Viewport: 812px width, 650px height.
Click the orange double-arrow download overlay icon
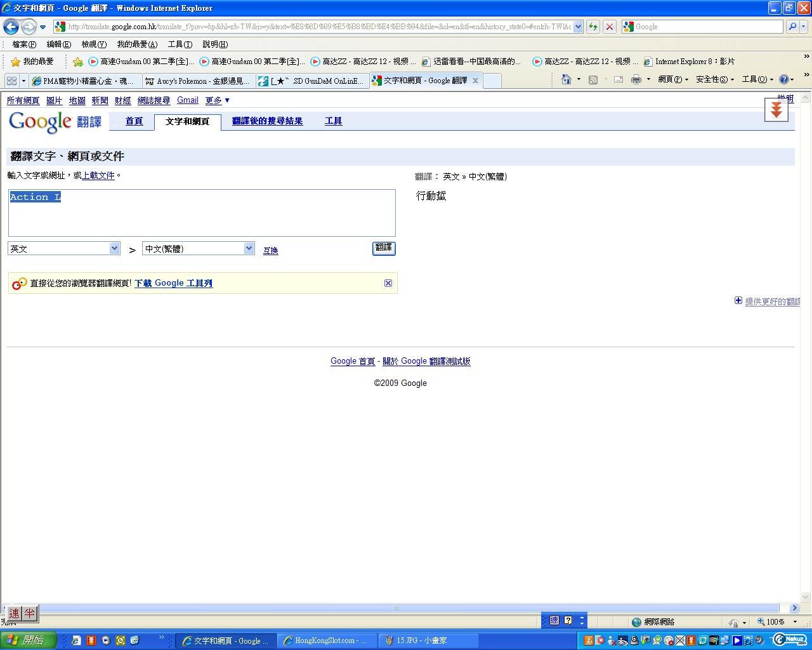coord(776,110)
